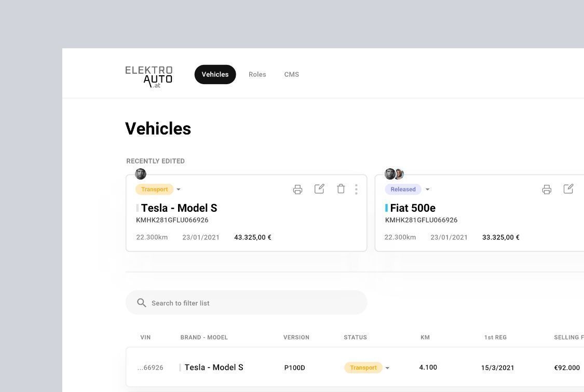The width and height of the screenshot is (584, 392).
Task: Click the 15/3/2021 registration date cell
Action: point(498,368)
